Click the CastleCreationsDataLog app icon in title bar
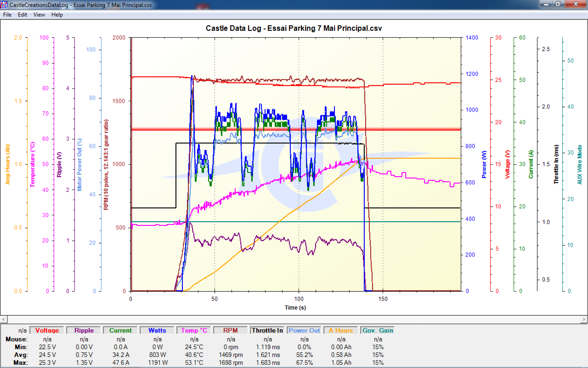This screenshot has height=368, width=588. pos(4,5)
